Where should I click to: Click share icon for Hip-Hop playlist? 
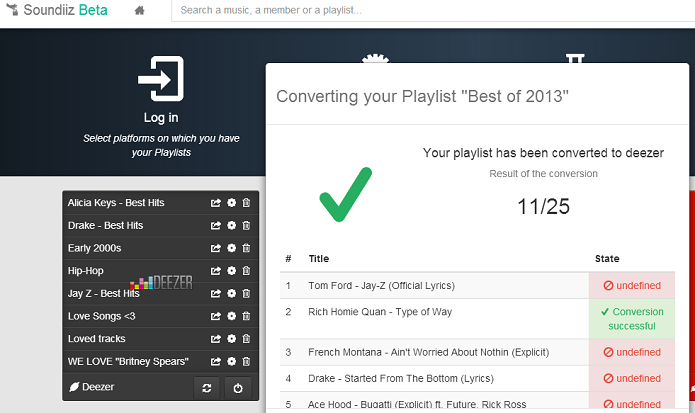[215, 270]
